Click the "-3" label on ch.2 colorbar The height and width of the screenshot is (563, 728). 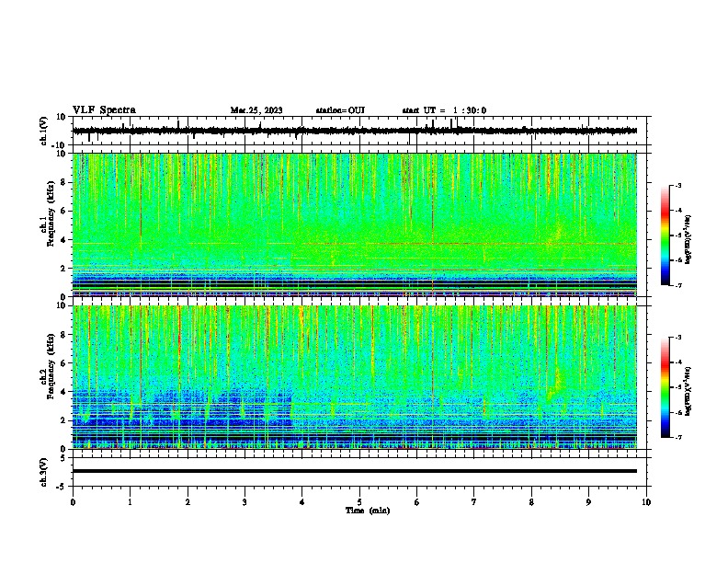[x=677, y=338]
